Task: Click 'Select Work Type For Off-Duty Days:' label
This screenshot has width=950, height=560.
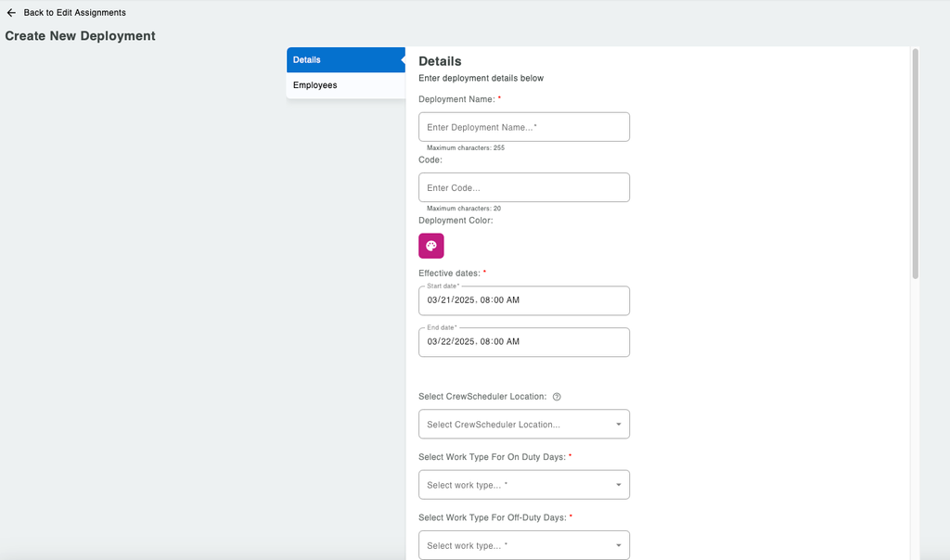Action: click(x=493, y=518)
